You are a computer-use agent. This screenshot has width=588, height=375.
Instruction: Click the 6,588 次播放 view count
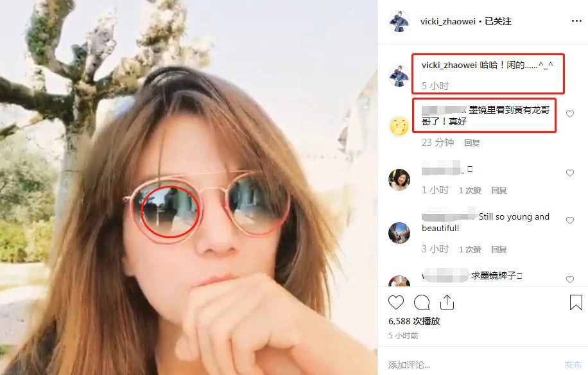[414, 321]
